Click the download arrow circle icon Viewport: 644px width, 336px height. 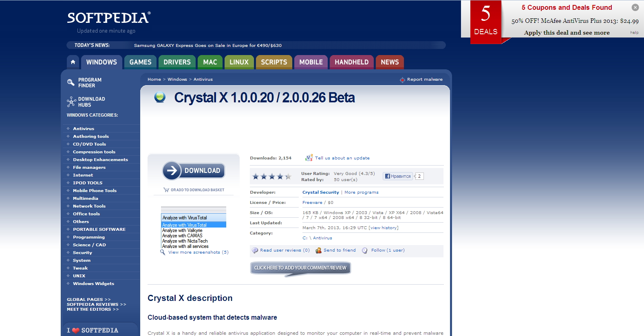172,170
